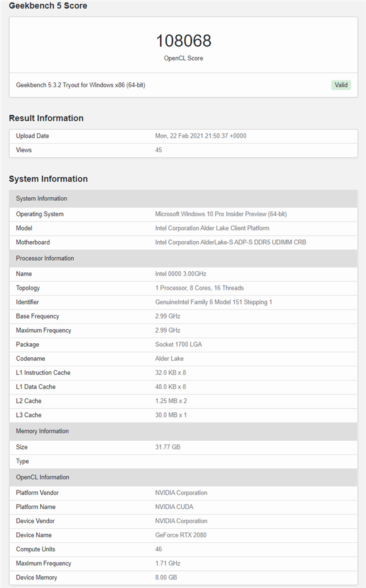Click the Motherboard label

[x=32, y=242]
